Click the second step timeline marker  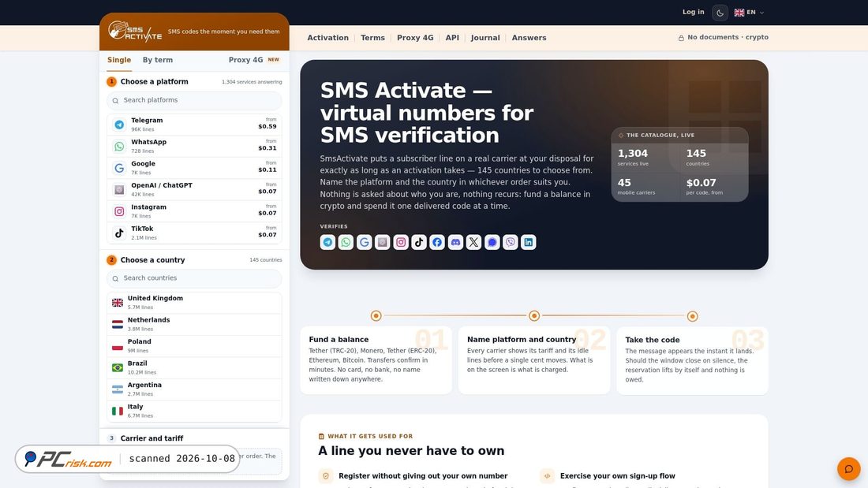pyautogui.click(x=534, y=316)
